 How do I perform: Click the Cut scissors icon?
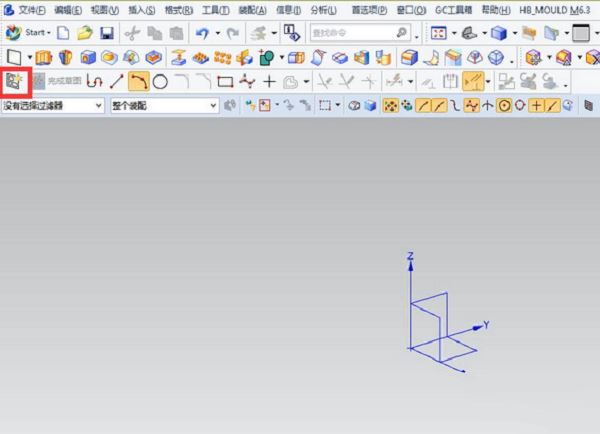tap(132, 33)
